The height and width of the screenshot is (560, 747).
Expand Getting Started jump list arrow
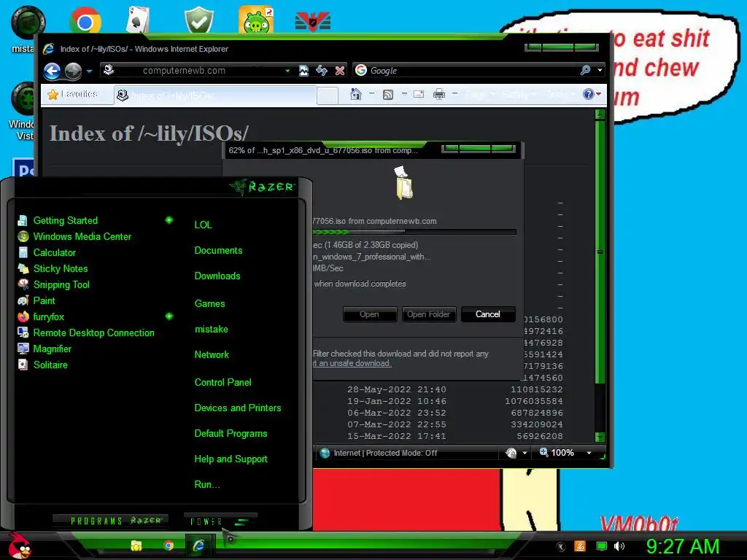169,220
